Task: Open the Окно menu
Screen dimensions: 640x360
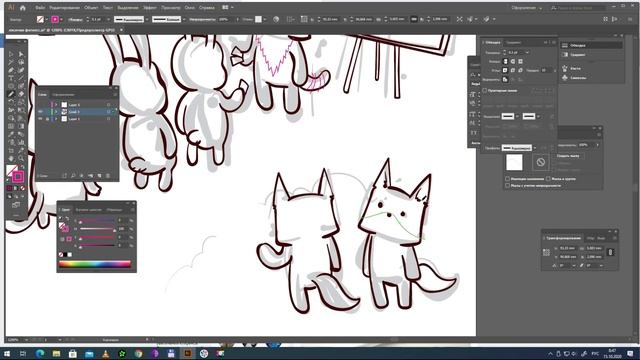Action: [189, 7]
